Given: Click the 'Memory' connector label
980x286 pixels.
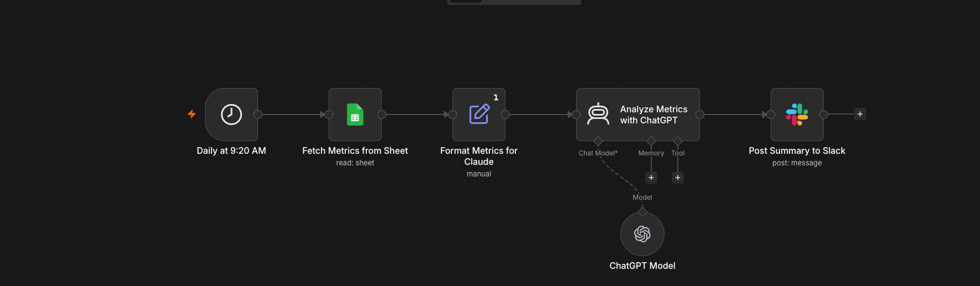Looking at the screenshot, I should [651, 153].
